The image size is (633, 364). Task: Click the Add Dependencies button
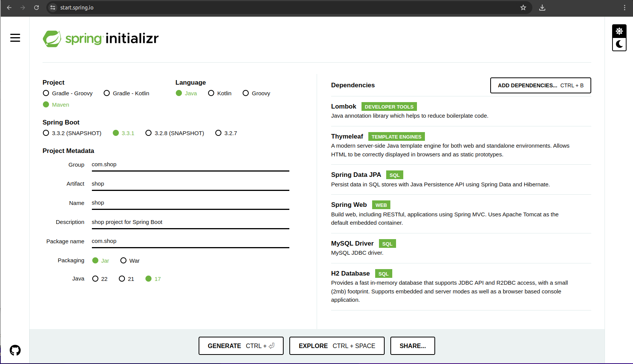click(x=540, y=85)
